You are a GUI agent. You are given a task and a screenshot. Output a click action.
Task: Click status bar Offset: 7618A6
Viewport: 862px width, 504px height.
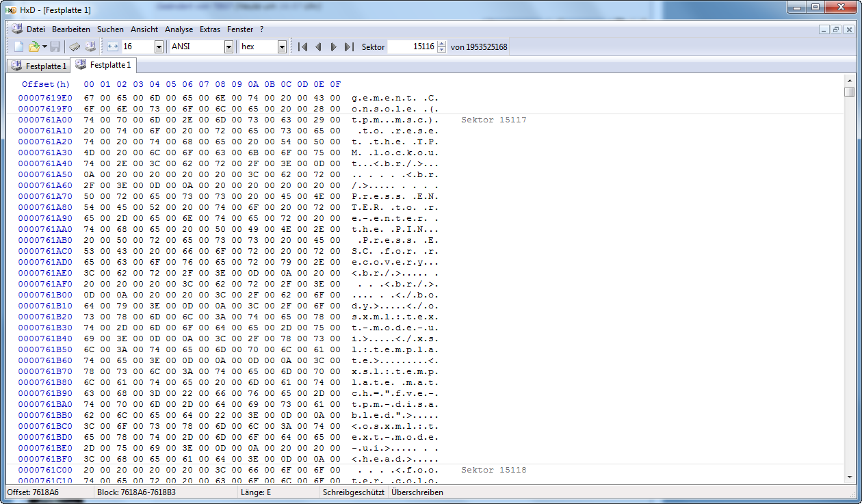coord(33,492)
